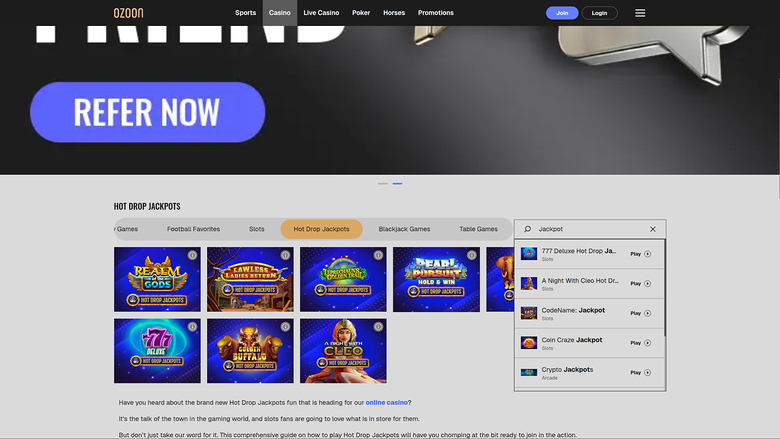Open Lawless Ladies Return game tile

250,279
